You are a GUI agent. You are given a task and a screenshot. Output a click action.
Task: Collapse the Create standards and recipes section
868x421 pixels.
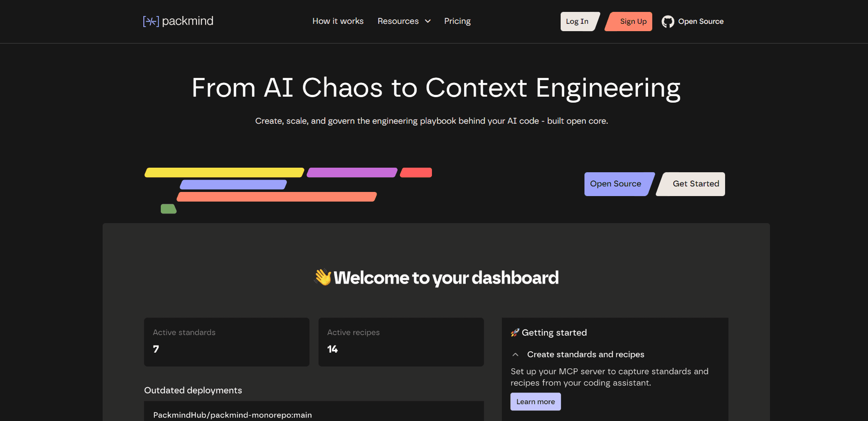tap(515, 355)
